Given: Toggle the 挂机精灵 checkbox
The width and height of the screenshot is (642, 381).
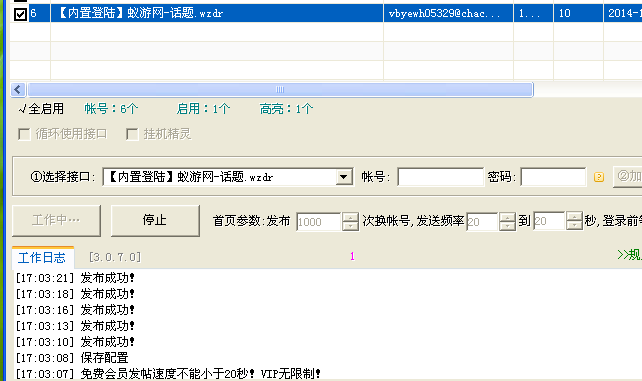Looking at the screenshot, I should pyautogui.click(x=132, y=134).
